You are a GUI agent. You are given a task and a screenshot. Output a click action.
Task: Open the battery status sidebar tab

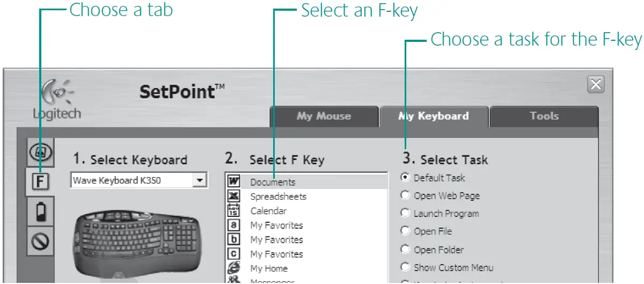(x=40, y=210)
